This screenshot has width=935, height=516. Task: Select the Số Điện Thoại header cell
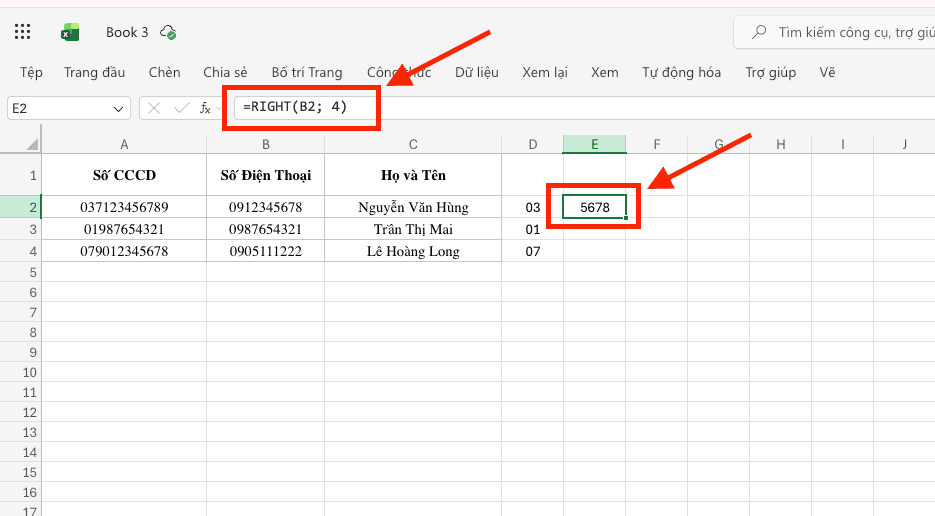pos(265,175)
